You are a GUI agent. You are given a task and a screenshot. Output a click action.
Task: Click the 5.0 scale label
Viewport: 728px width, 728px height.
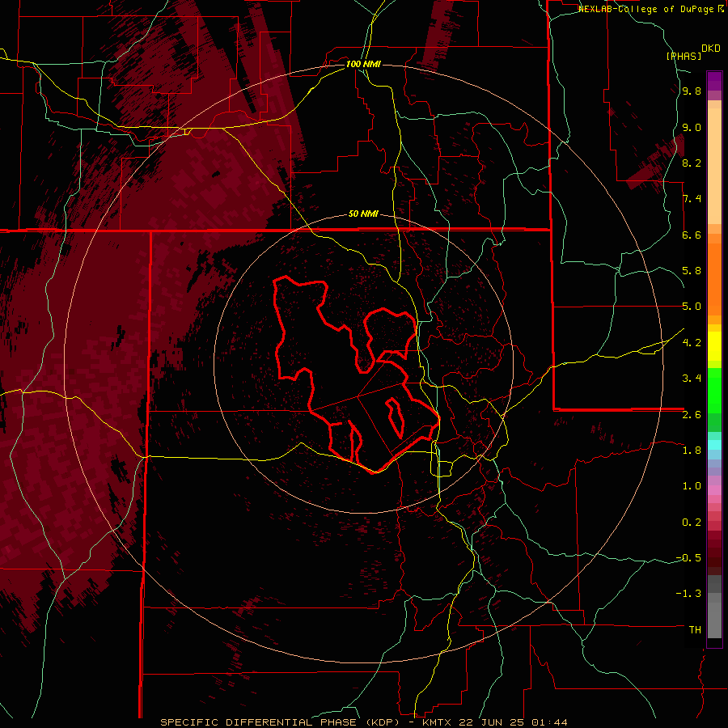(x=692, y=307)
